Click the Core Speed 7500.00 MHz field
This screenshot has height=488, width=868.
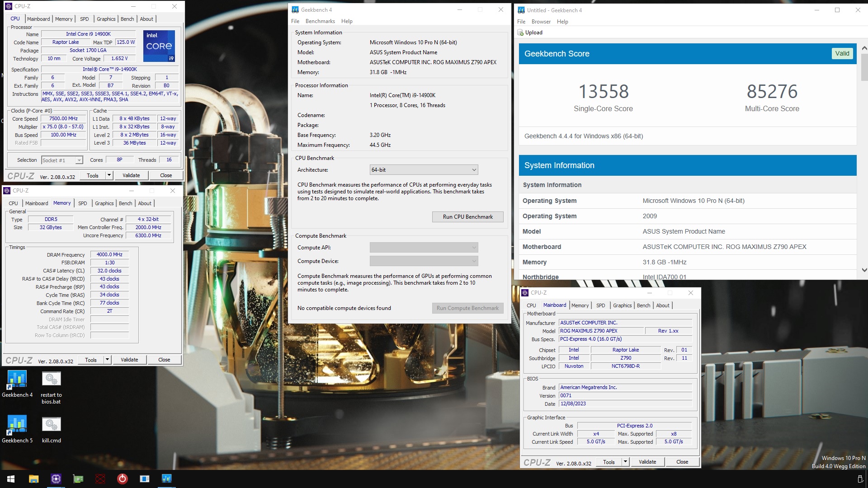(63, 119)
